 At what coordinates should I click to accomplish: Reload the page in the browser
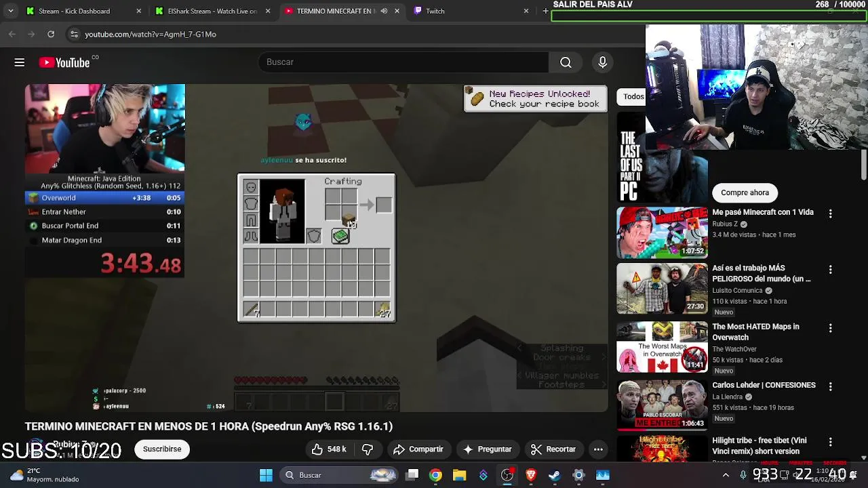(x=51, y=34)
